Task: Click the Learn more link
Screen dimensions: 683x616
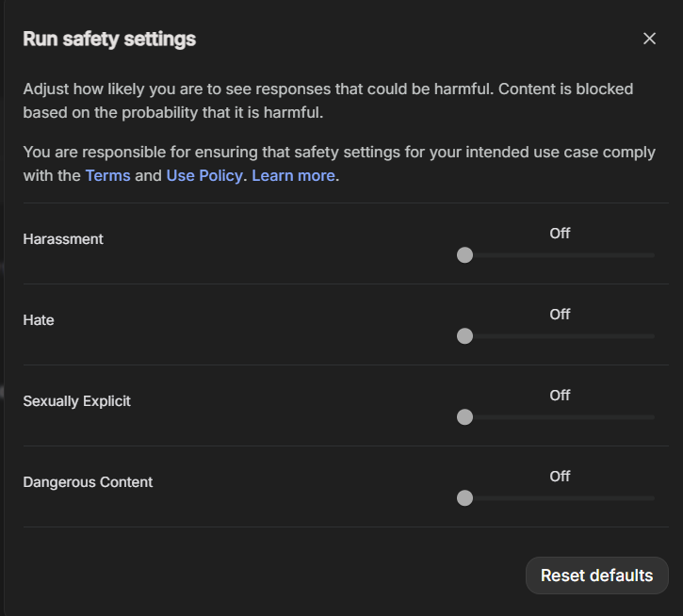Action: [293, 175]
